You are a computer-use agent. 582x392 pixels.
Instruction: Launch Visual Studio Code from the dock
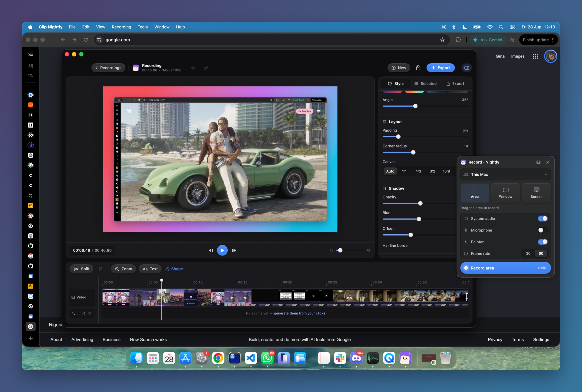pos(251,358)
